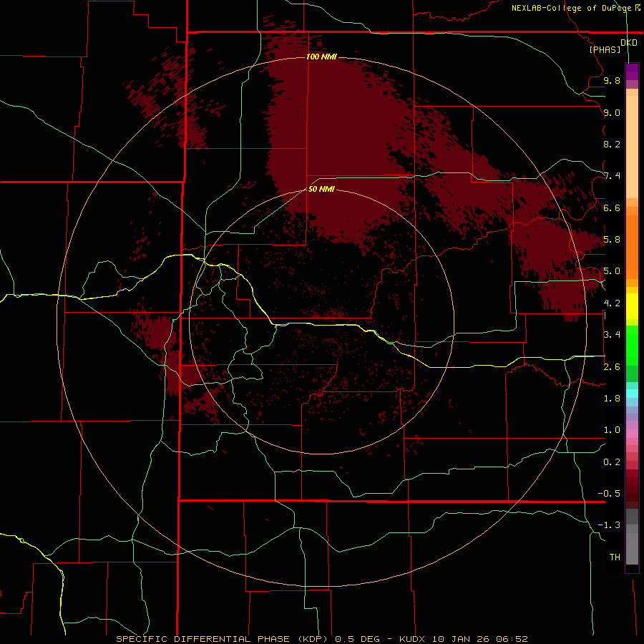Click the 9.0 value on the color scale
Image resolution: width=644 pixels, height=644 pixels.
click(612, 113)
